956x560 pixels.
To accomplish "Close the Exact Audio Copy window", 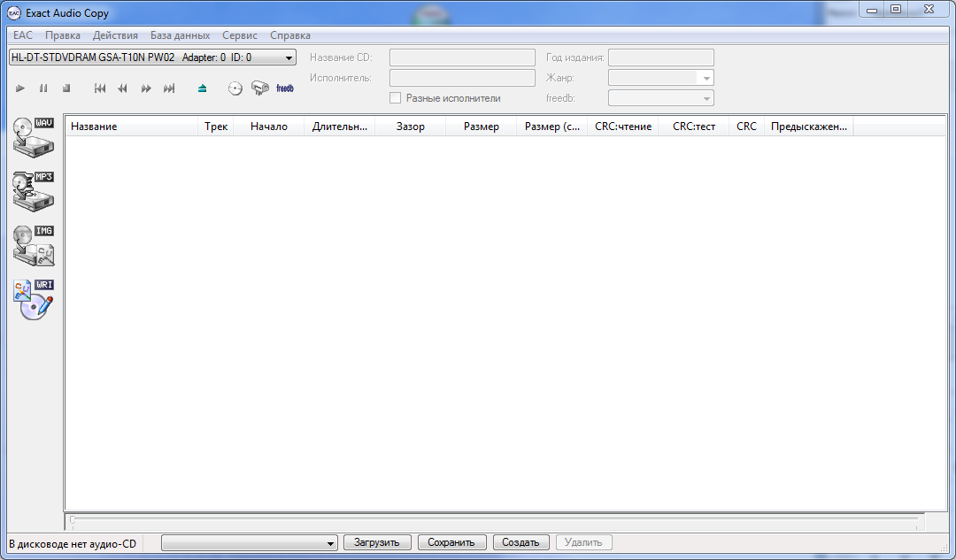I will point(929,10).
